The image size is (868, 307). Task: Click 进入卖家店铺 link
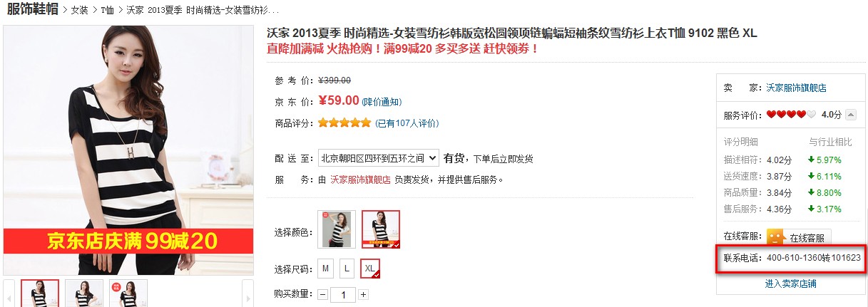791,283
